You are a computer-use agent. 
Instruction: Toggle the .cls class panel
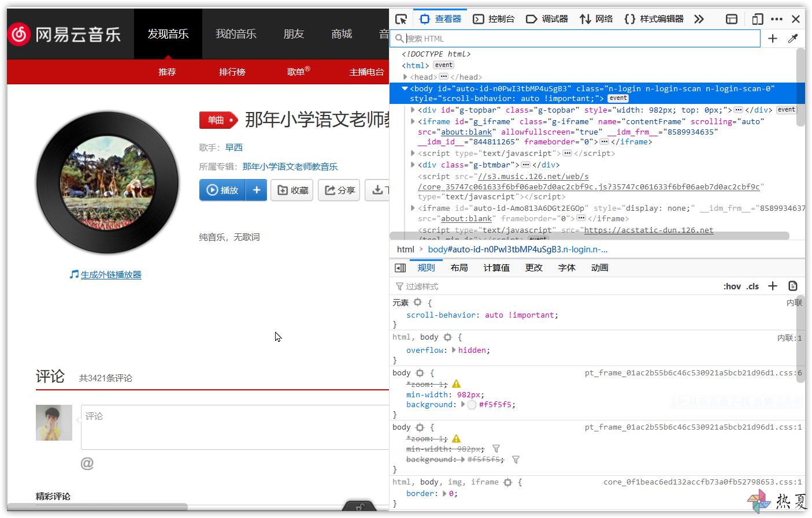coord(752,286)
